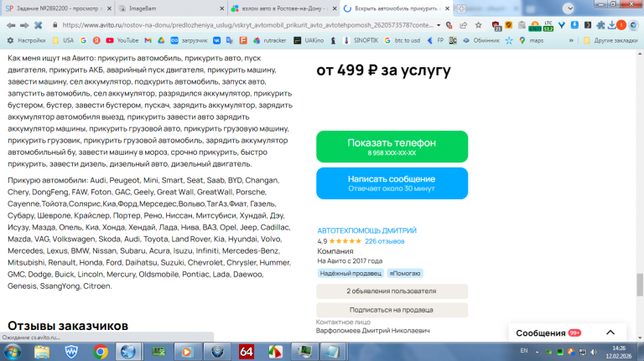Screen dimensions: 644x361
Task: Close the Задание №2892200 tab
Action: [109, 8]
